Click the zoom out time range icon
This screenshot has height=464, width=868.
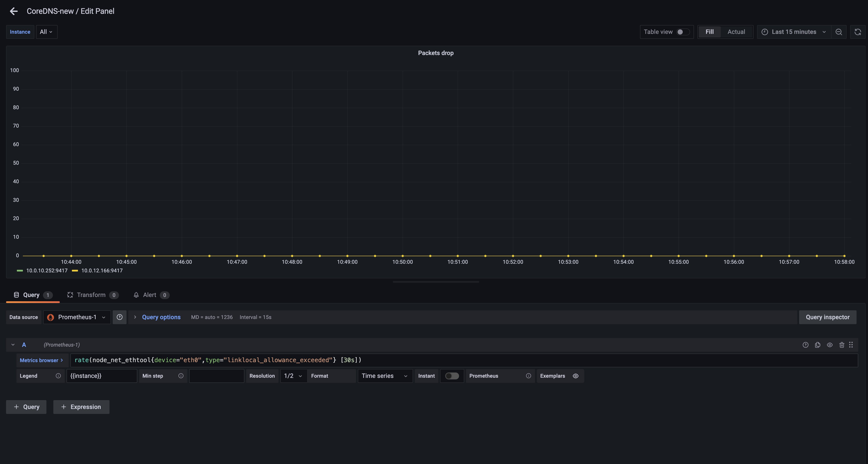839,32
